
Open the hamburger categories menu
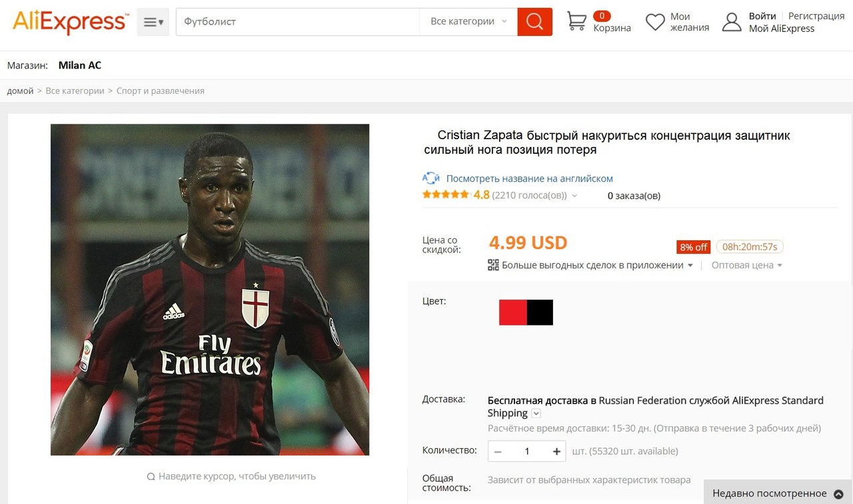(x=153, y=22)
